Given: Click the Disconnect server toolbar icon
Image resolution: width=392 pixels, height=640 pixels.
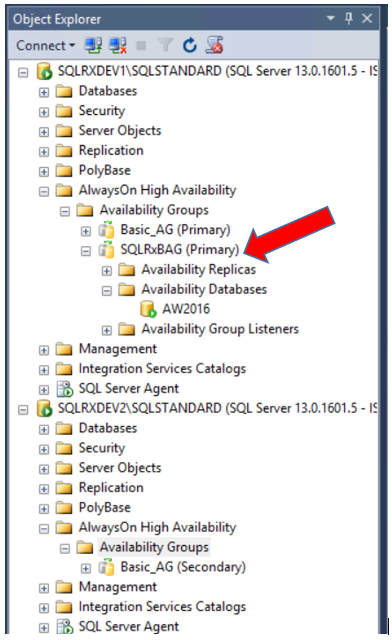Looking at the screenshot, I should pos(118,45).
